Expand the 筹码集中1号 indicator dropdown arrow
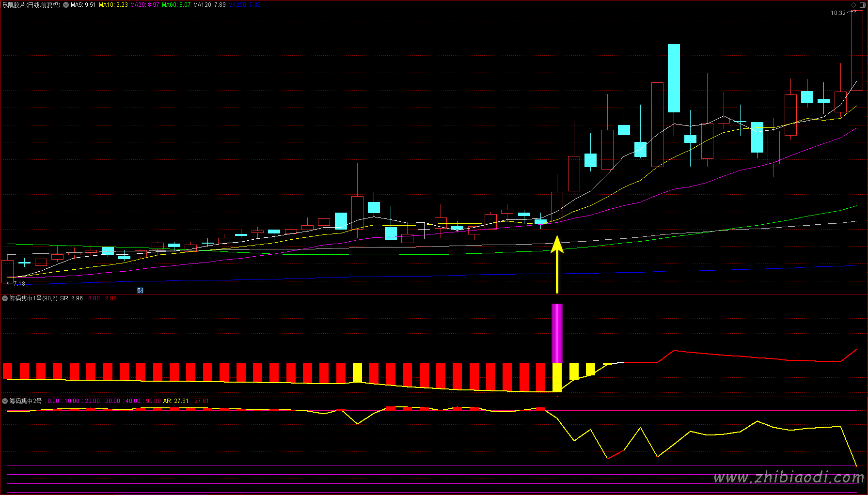Screen dimensions: 868x495 [x=5, y=298]
